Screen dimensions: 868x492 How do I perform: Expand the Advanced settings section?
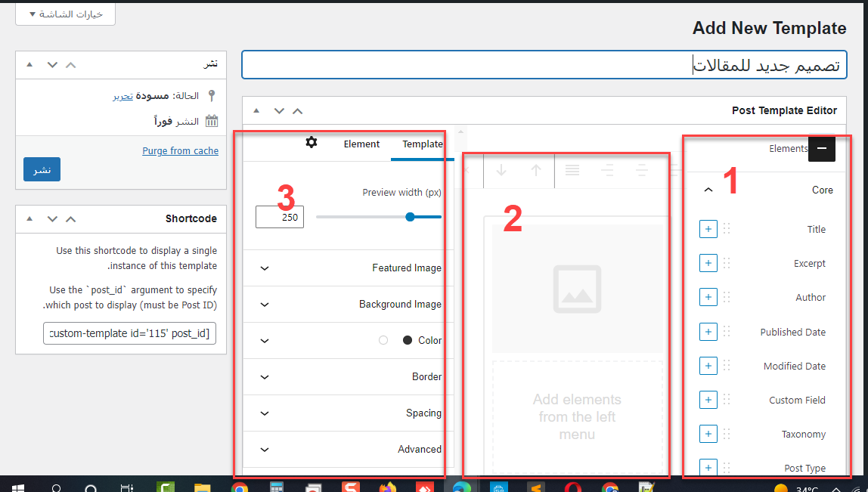pos(265,449)
